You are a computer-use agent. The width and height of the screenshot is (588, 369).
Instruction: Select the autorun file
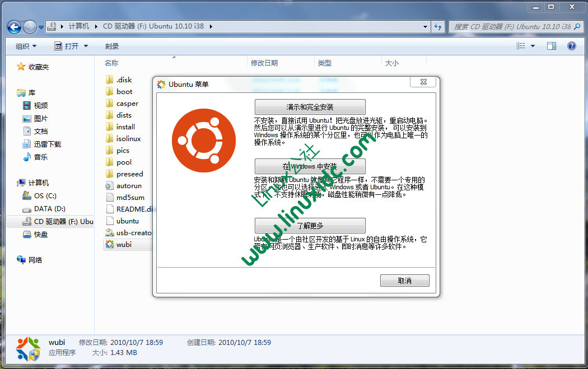[x=129, y=185]
